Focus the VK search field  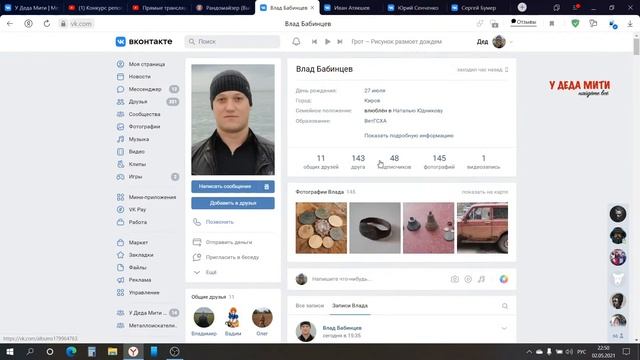(232, 42)
